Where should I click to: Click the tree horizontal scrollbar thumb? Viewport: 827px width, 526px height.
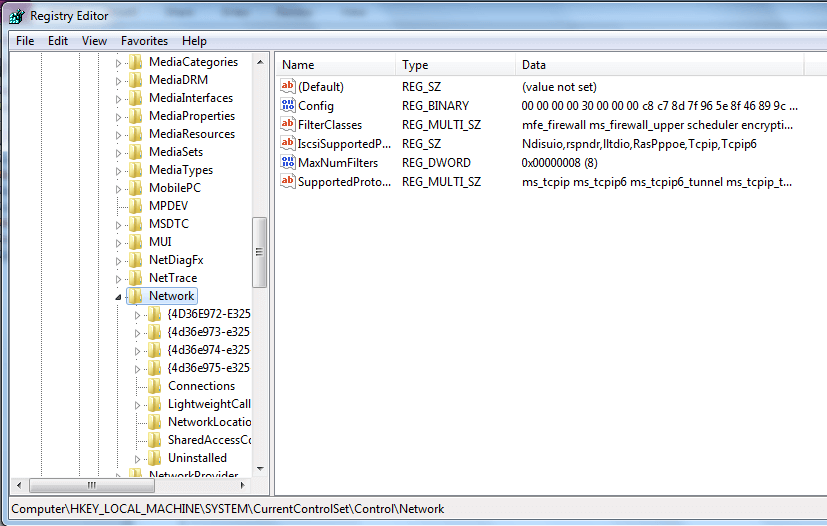tap(91, 485)
